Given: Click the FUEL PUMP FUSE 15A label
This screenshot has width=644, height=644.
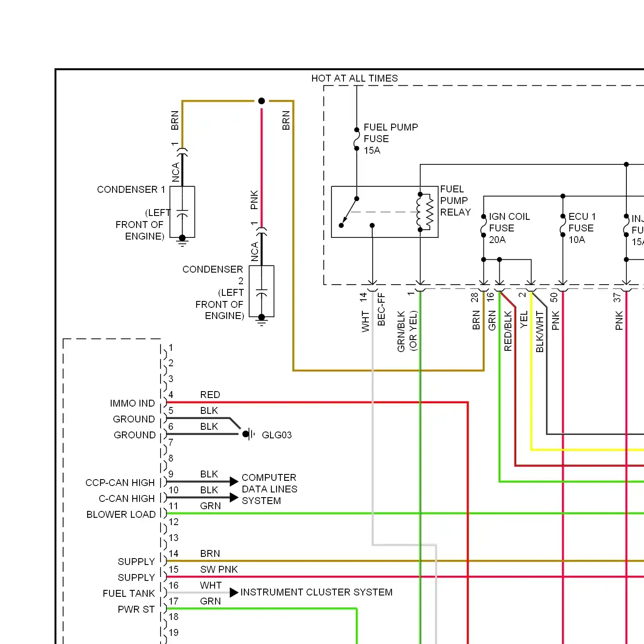Looking at the screenshot, I should tap(391, 139).
